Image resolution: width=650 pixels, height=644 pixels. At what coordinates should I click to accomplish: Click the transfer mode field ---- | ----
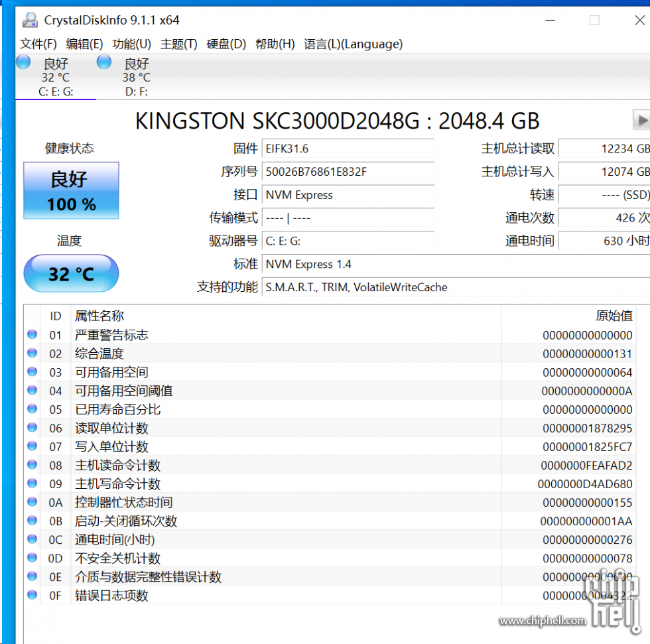click(x=348, y=218)
